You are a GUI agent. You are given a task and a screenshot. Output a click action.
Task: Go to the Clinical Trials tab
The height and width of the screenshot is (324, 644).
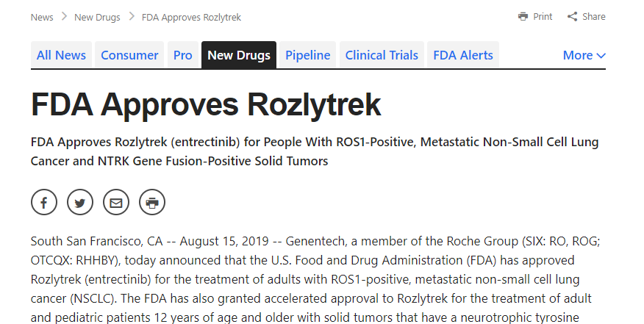click(382, 55)
